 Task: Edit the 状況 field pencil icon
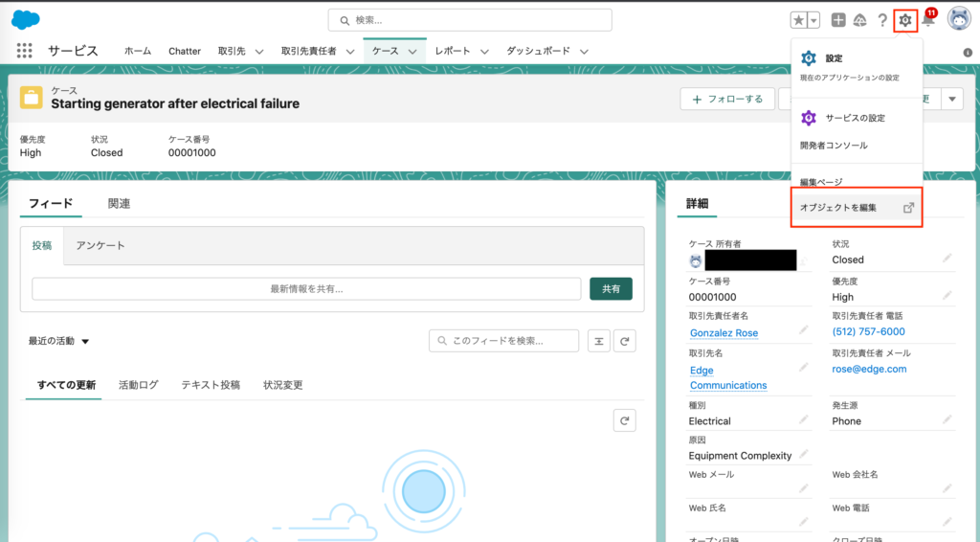(947, 259)
